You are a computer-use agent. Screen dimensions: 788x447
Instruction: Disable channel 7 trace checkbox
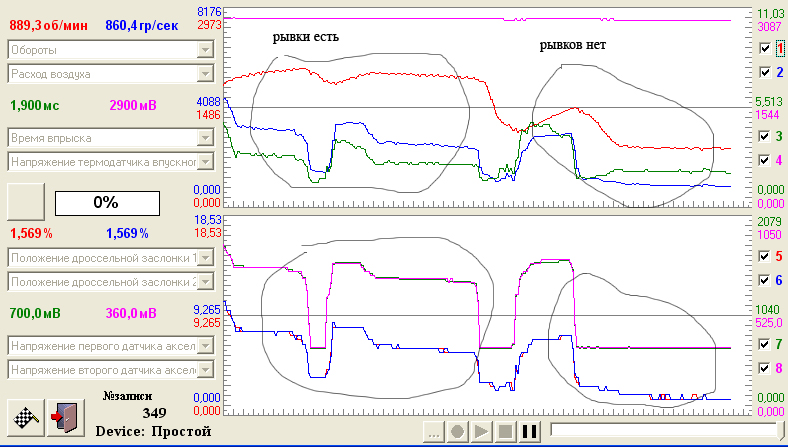click(765, 344)
